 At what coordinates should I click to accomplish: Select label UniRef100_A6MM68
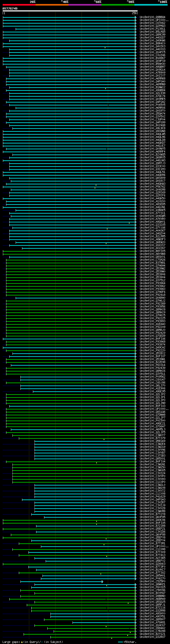coord(152,79)
